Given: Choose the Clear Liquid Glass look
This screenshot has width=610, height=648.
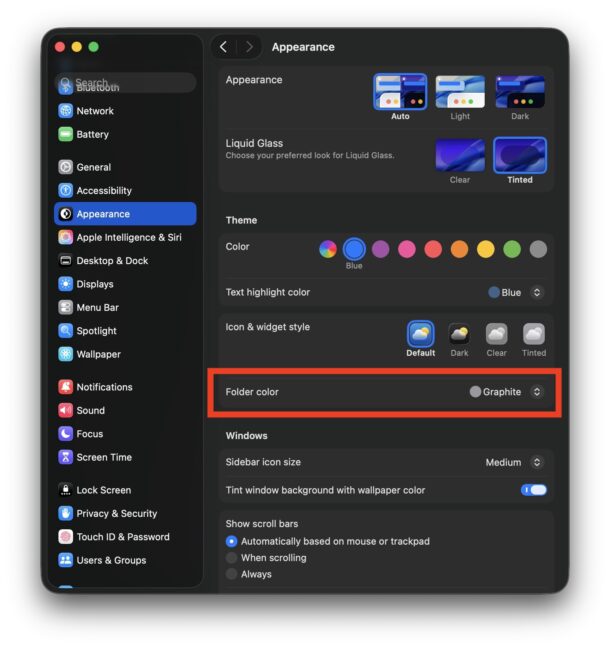Looking at the screenshot, I should (460, 155).
